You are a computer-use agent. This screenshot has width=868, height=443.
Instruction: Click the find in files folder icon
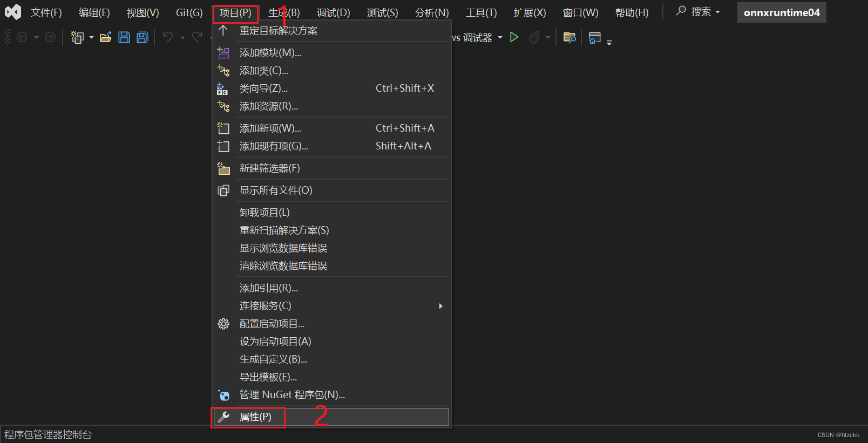pos(569,37)
